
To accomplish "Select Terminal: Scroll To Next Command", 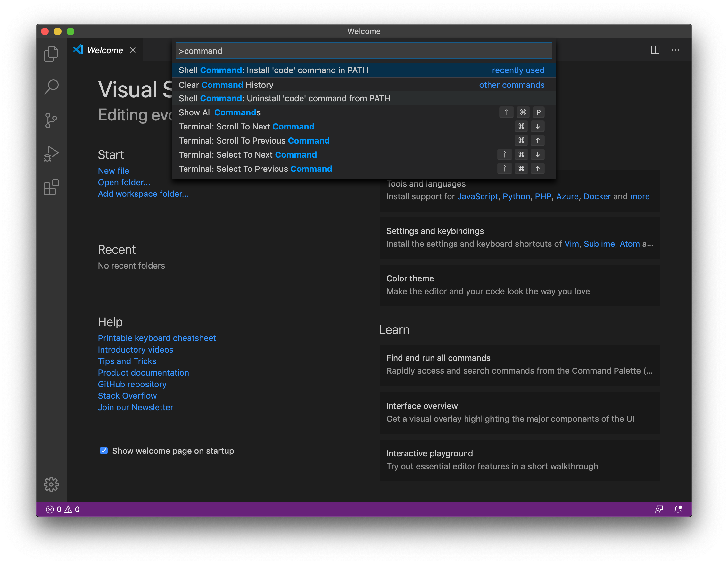I will [364, 126].
